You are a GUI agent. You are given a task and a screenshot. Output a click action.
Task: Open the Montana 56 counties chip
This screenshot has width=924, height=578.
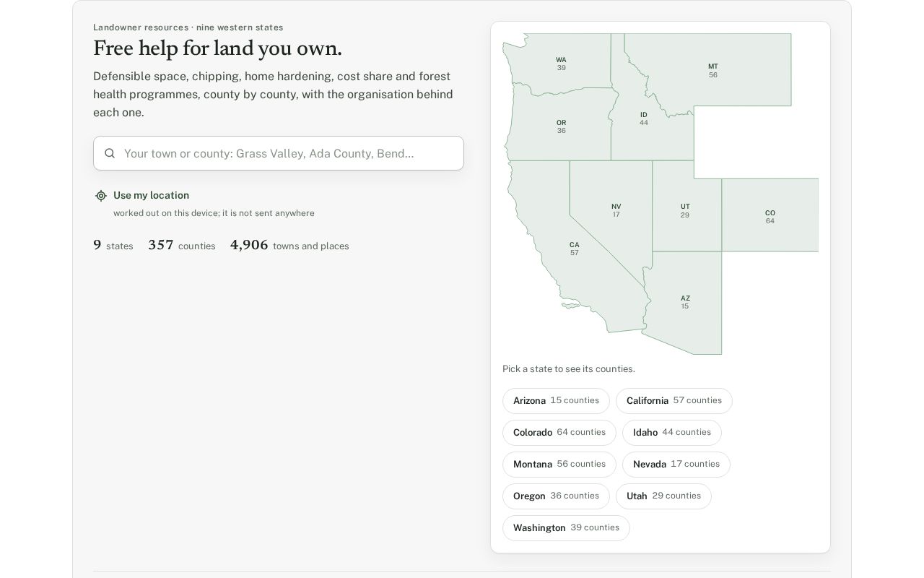click(x=559, y=465)
